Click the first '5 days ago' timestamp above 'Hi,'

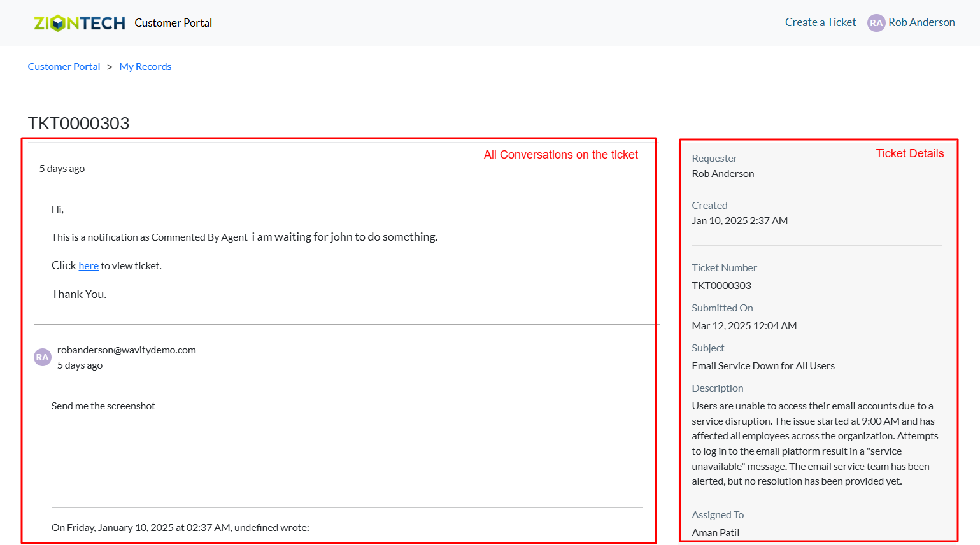(62, 169)
